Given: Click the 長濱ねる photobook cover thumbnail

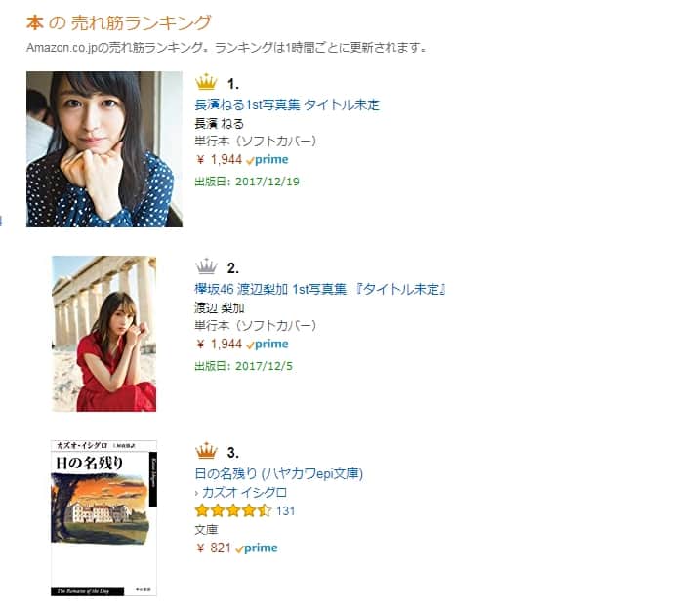Looking at the screenshot, I should [104, 149].
